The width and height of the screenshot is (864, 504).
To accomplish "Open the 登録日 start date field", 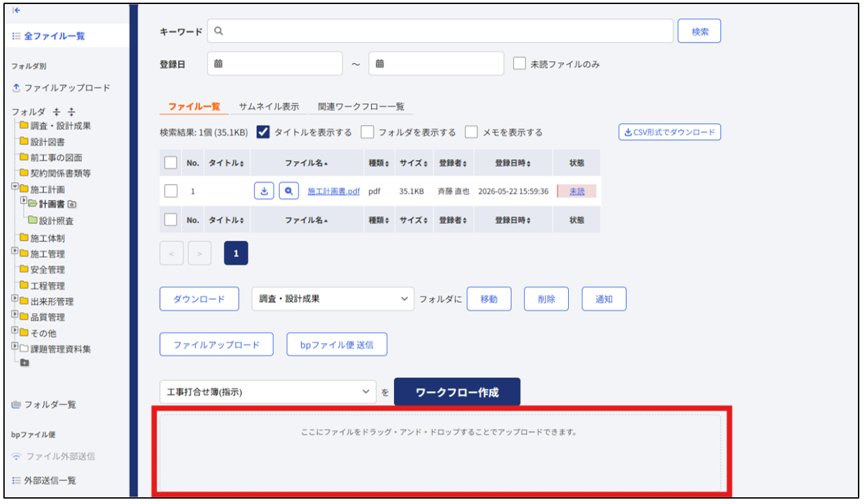I will coord(275,64).
